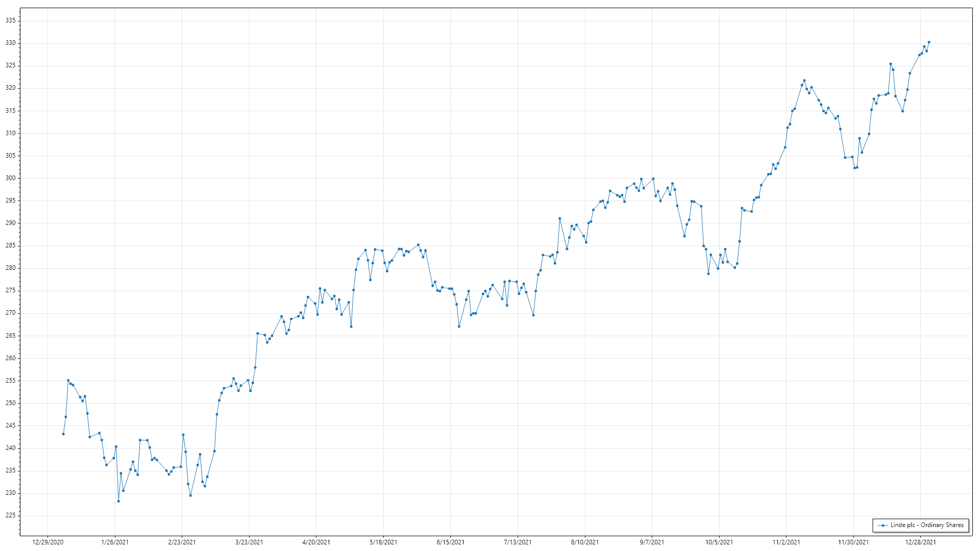Select the 11/2/2021 x-axis date label
980x551 pixels.
coord(786,542)
